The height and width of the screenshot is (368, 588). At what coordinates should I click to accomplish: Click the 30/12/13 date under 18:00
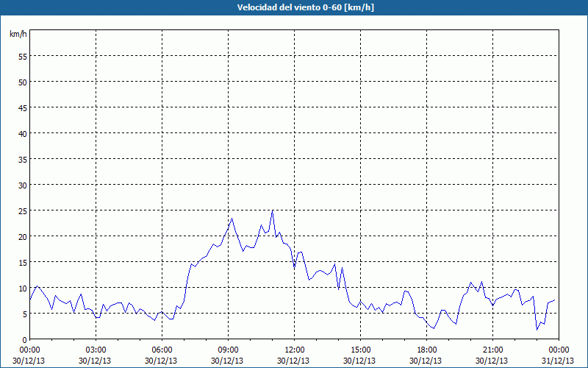(426, 361)
